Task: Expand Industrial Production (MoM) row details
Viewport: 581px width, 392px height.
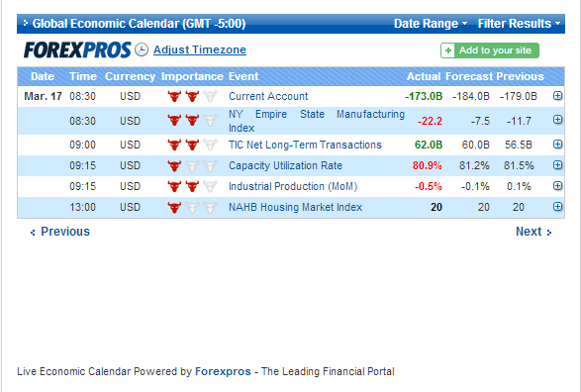Action: click(557, 186)
